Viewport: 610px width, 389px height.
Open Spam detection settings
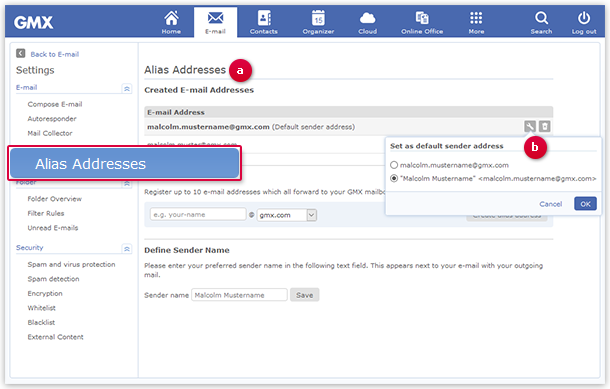(x=53, y=279)
